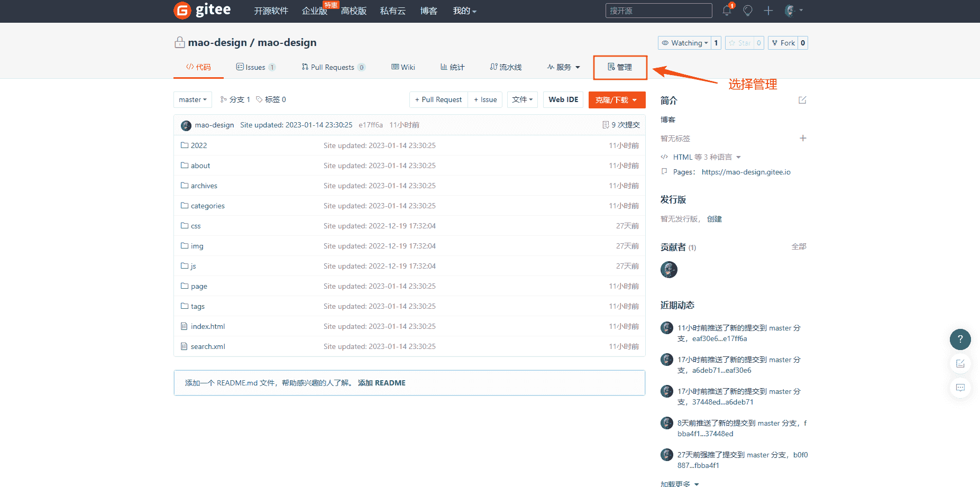Open the Pages link mao-design.gitee.io
980x487 pixels.
(746, 172)
